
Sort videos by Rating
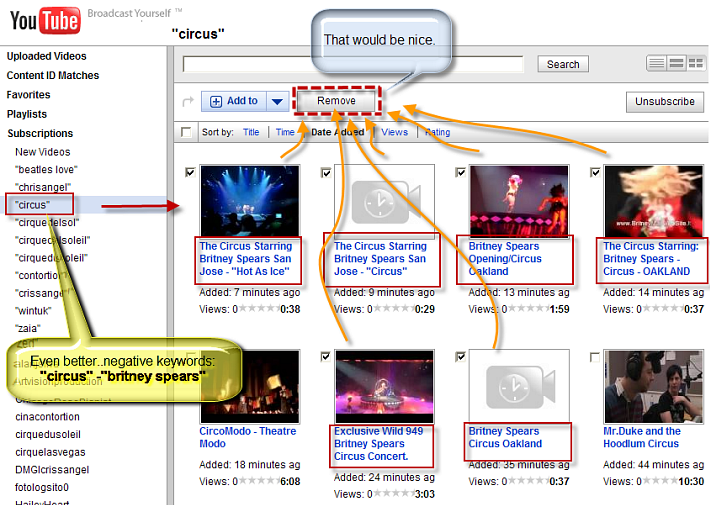coord(437,132)
